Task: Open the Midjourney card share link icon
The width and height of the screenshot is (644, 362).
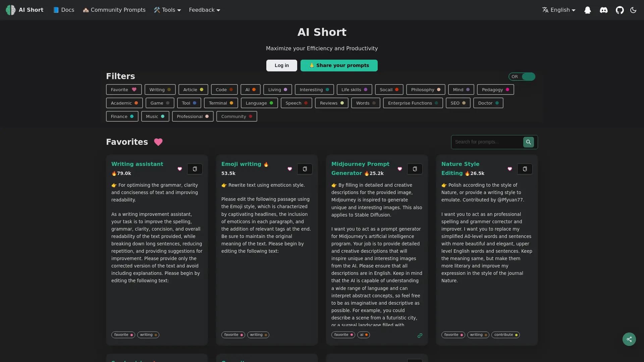Action: 420,335
